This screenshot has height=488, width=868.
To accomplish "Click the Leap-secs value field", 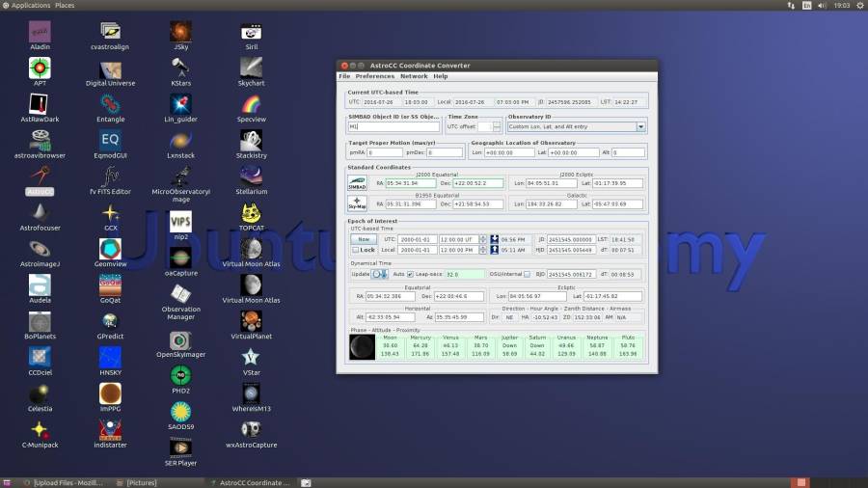I will point(464,274).
